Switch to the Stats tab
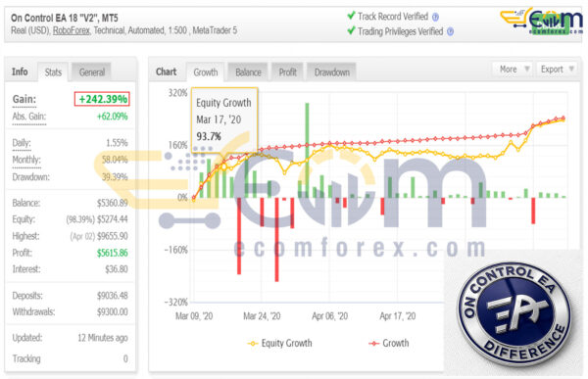Viewport: 588px width, 379px height. (53, 71)
